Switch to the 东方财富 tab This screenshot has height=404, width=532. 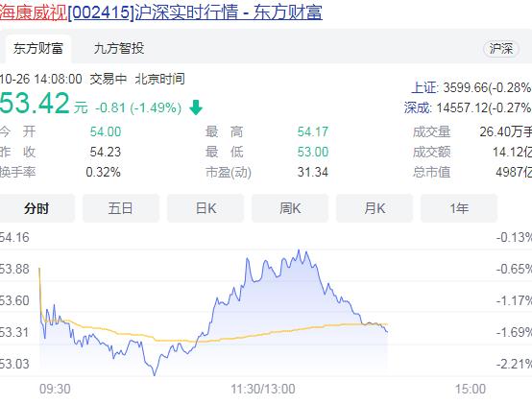pos(38,49)
